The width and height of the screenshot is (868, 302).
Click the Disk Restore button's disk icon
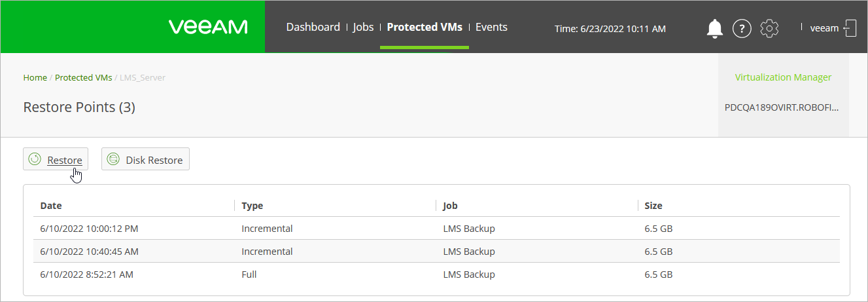coord(113,159)
